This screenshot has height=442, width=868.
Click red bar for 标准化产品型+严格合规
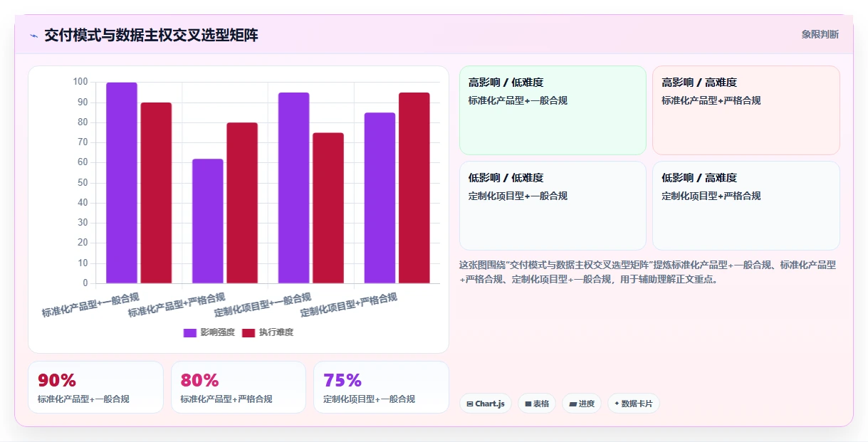pyautogui.click(x=242, y=203)
